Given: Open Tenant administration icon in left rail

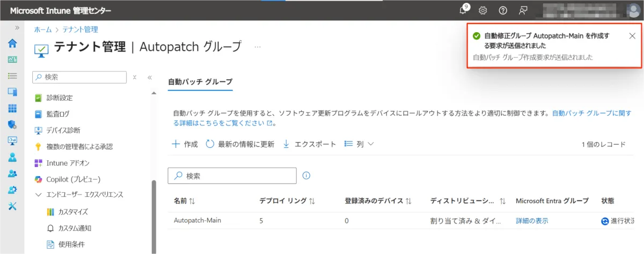Looking at the screenshot, I should tap(12, 190).
